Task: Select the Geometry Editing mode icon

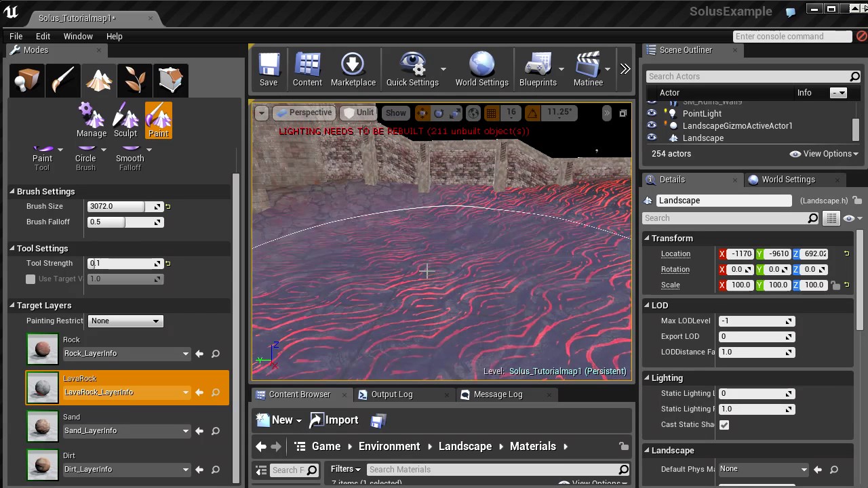Action: pyautogui.click(x=170, y=80)
